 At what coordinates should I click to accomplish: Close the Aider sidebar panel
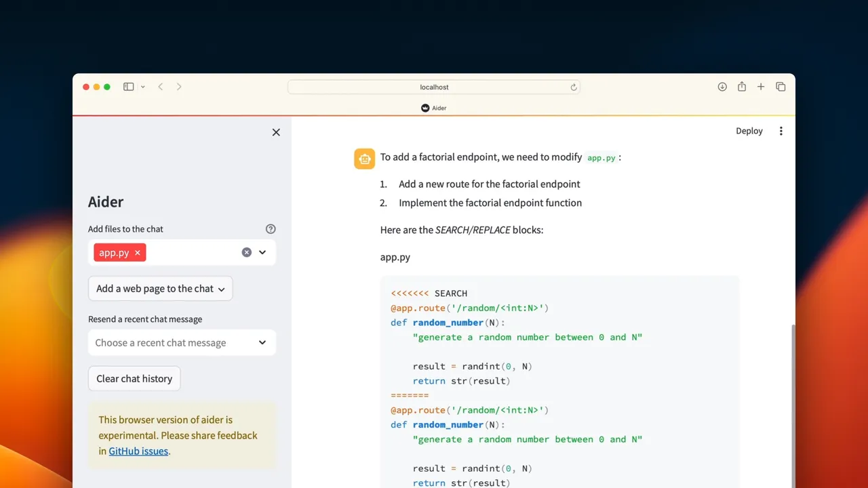pyautogui.click(x=276, y=132)
